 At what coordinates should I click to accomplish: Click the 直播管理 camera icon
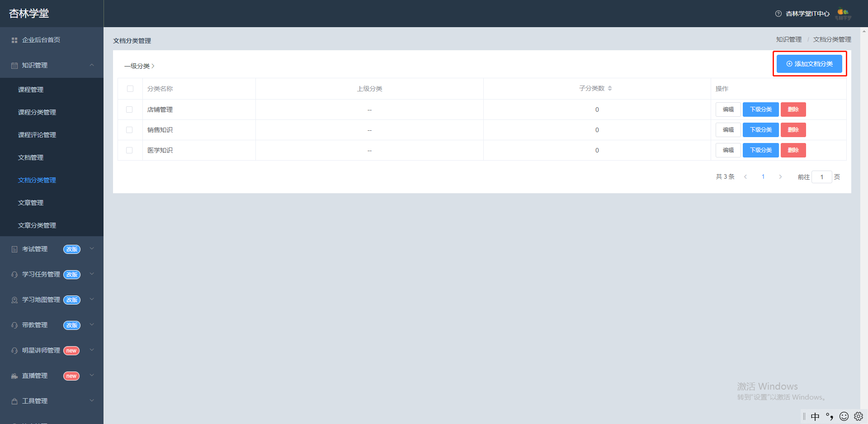click(14, 376)
